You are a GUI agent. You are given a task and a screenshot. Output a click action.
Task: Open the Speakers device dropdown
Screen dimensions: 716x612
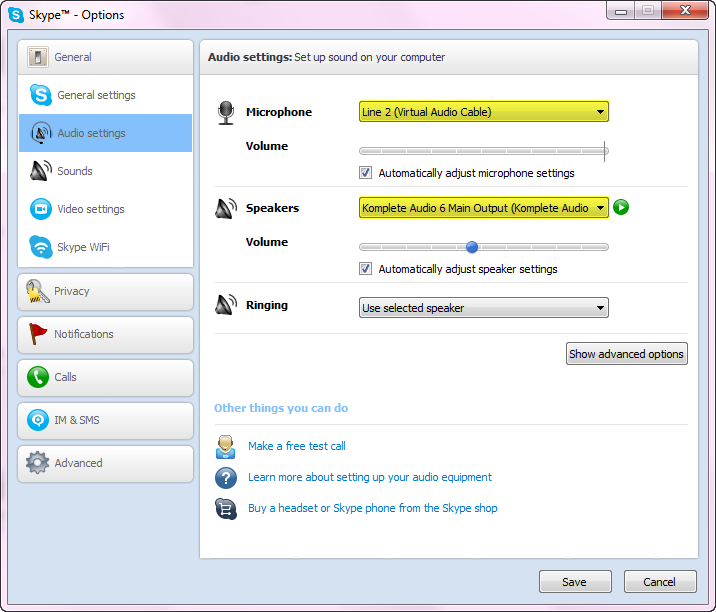[x=484, y=208]
